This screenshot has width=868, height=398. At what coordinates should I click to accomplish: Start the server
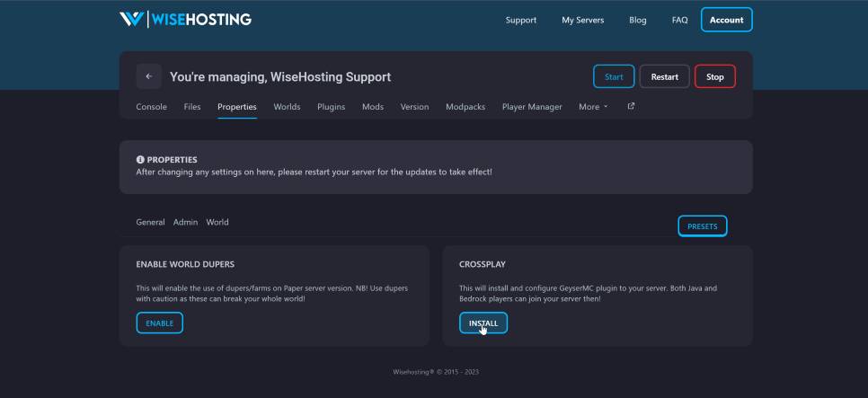pyautogui.click(x=614, y=76)
